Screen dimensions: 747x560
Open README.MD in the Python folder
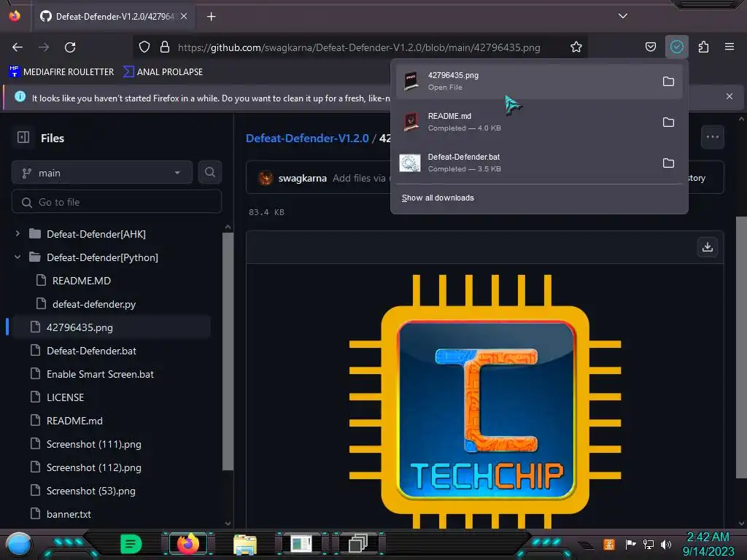pos(82,281)
